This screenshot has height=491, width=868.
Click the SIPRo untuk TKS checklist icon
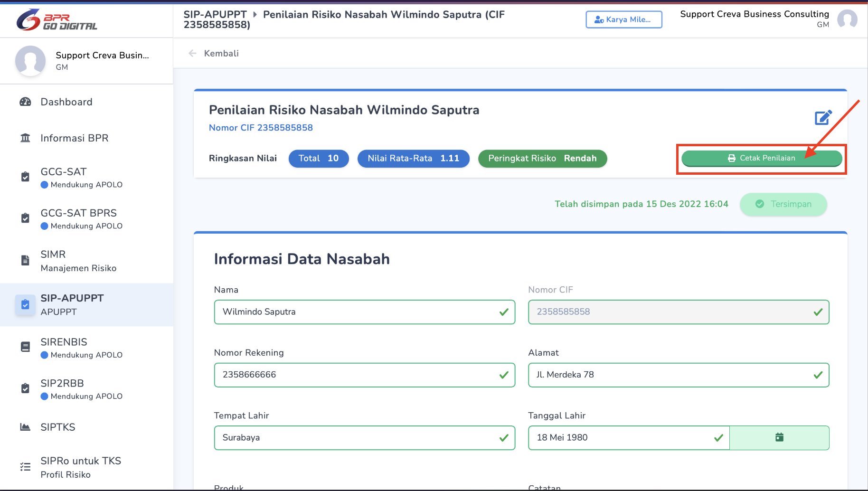[25, 467]
